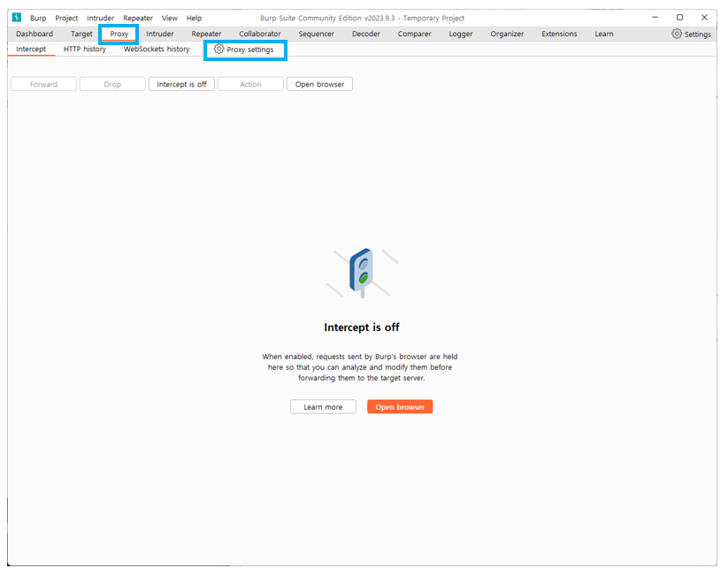The image size is (728, 576).
Task: Toggle the Intercept is off button
Action: [181, 84]
